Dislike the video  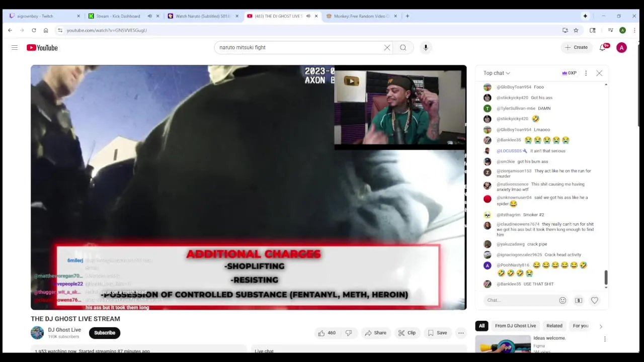point(349,333)
